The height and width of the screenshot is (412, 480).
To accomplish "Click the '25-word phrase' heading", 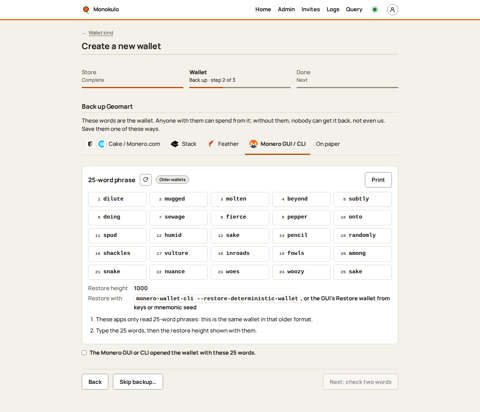I will [x=112, y=180].
